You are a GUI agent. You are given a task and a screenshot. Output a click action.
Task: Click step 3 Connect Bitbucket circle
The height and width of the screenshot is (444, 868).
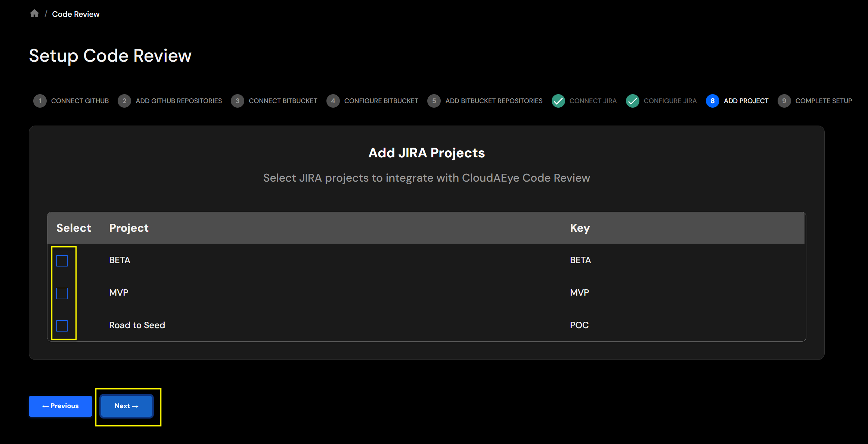click(x=238, y=101)
